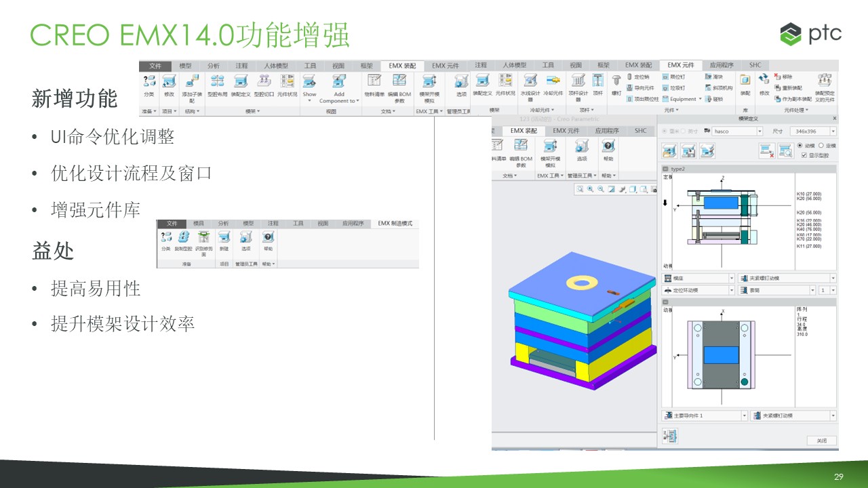This screenshot has width=868, height=488.
Task: Click 复制型腔 in EMX 制造模式 ribbon
Action: [x=183, y=241]
